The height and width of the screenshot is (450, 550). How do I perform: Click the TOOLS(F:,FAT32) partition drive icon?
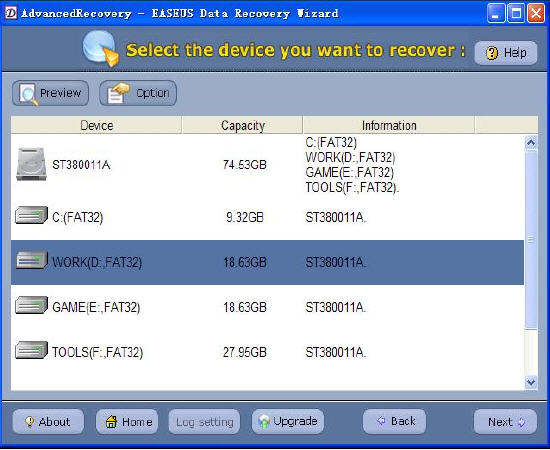point(31,350)
